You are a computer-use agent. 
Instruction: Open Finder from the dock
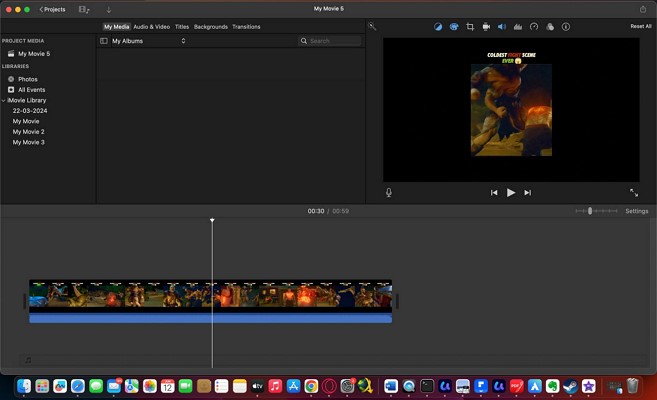24,386
